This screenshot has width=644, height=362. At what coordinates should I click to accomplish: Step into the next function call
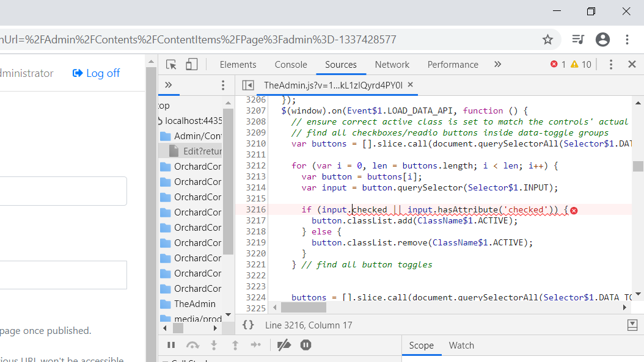(213, 345)
